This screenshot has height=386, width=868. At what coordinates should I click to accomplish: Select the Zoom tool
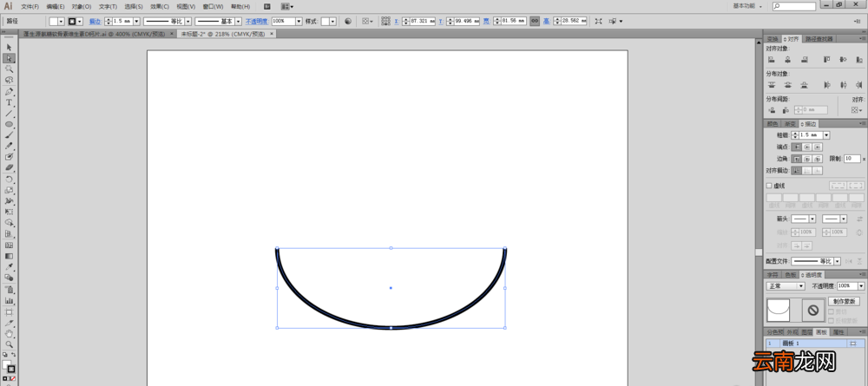pyautogui.click(x=9, y=344)
